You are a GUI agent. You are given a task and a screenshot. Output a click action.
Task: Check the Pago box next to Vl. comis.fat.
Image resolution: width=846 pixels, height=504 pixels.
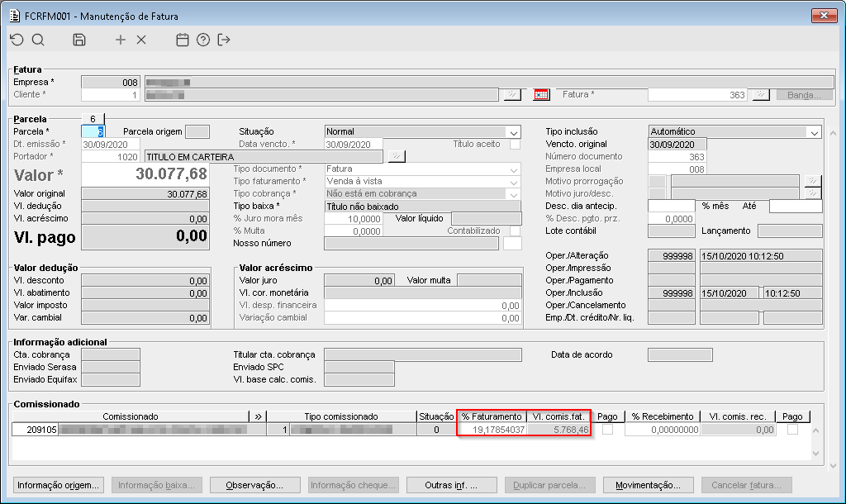607,430
